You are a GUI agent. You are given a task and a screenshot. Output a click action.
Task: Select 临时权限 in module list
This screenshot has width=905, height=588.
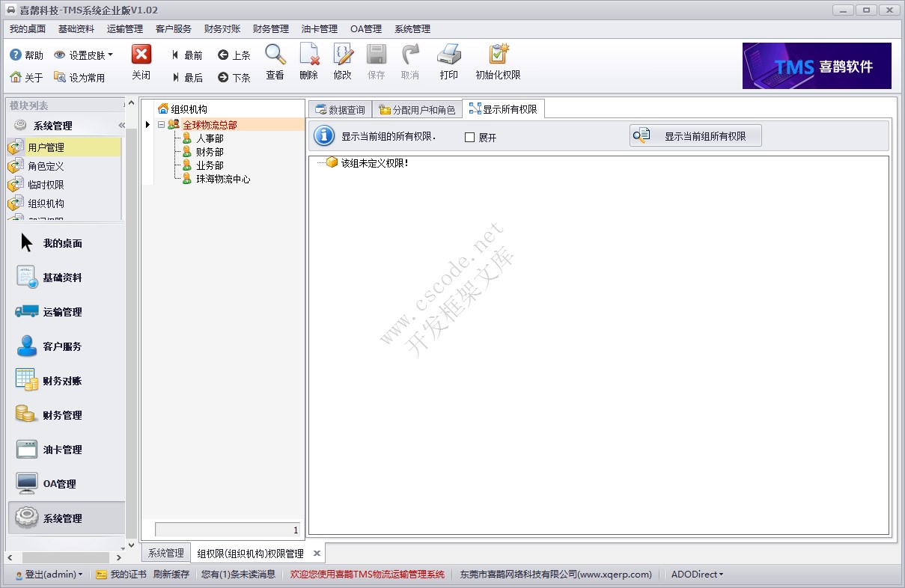coord(64,185)
